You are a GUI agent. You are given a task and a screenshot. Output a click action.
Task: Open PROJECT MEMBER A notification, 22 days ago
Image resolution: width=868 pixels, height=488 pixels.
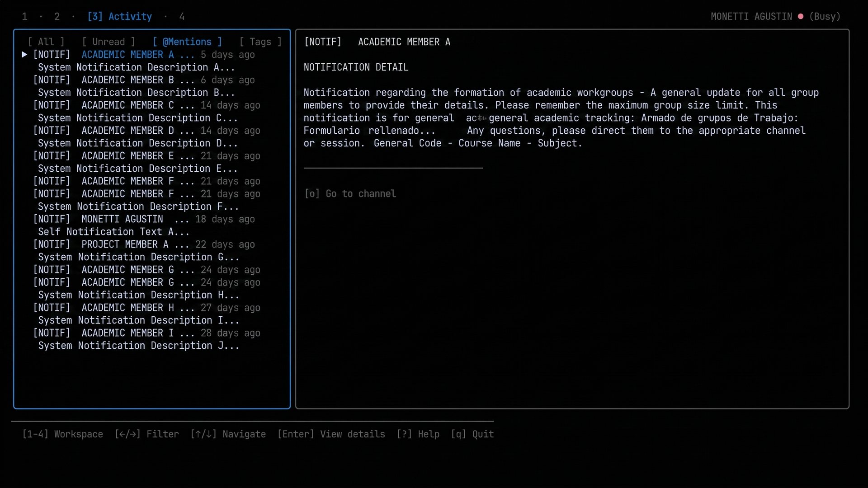coord(144,244)
